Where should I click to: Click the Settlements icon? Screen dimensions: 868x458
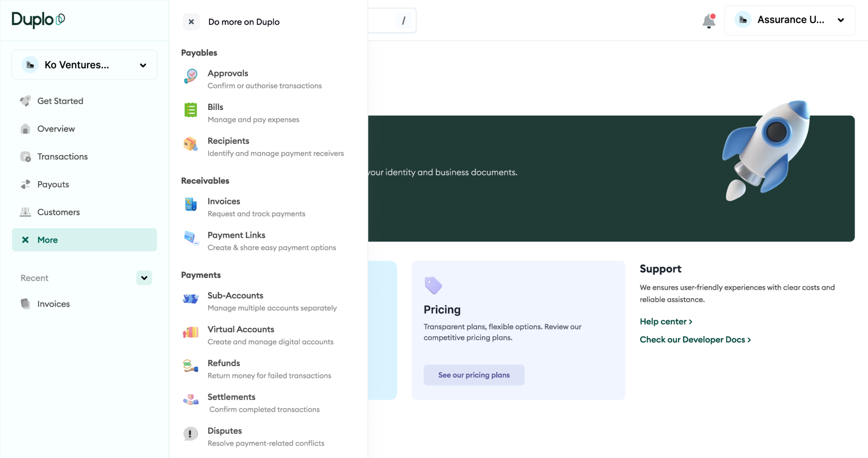[191, 400]
